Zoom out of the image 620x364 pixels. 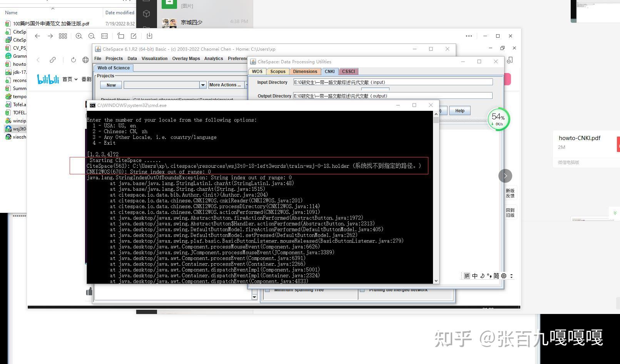point(92,36)
